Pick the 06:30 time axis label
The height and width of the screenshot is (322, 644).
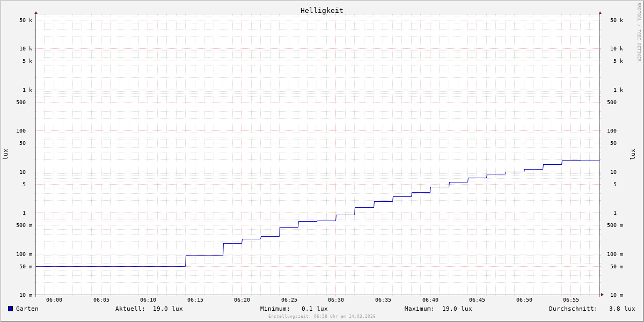coord(336,300)
